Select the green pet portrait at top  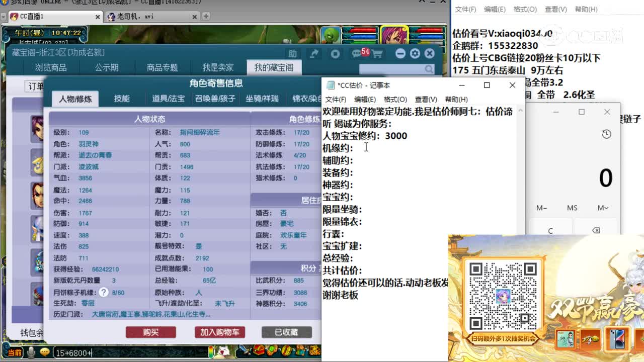(x=331, y=35)
